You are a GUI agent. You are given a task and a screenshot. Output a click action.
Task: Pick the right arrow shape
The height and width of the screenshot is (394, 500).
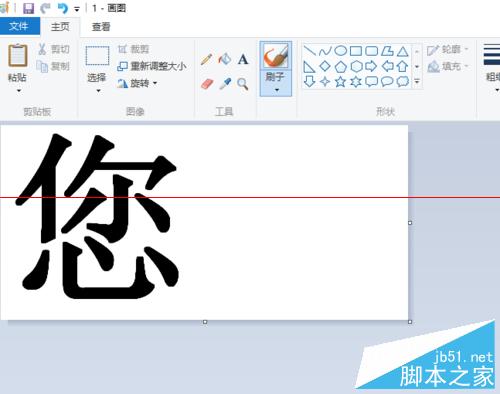pyautogui.click(x=371, y=66)
